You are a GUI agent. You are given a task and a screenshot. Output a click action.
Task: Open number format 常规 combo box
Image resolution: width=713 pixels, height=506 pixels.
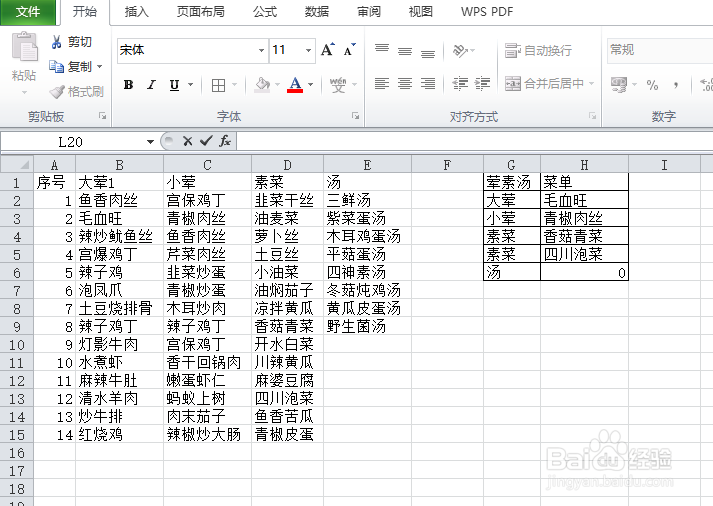pyautogui.click(x=660, y=50)
